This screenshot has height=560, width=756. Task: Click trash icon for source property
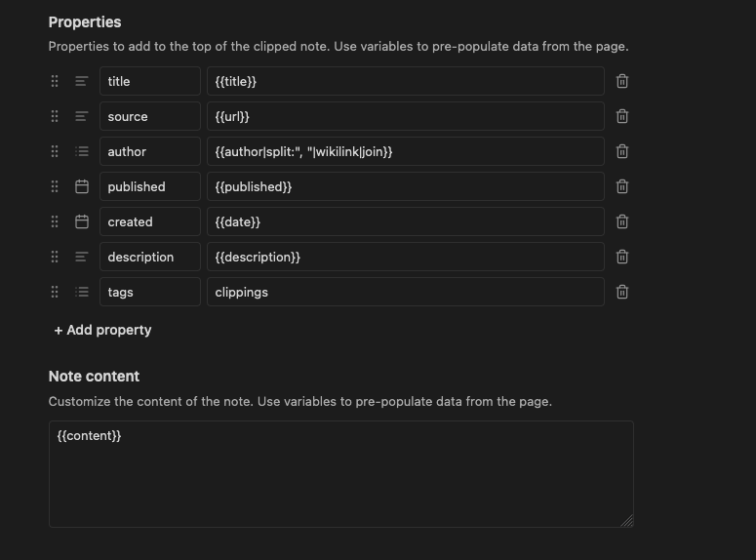click(622, 116)
